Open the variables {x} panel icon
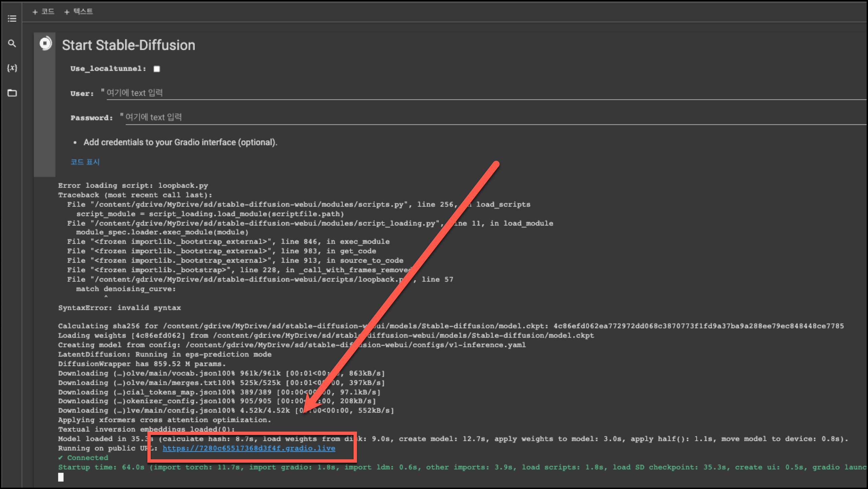The width and height of the screenshot is (868, 489). (x=12, y=68)
